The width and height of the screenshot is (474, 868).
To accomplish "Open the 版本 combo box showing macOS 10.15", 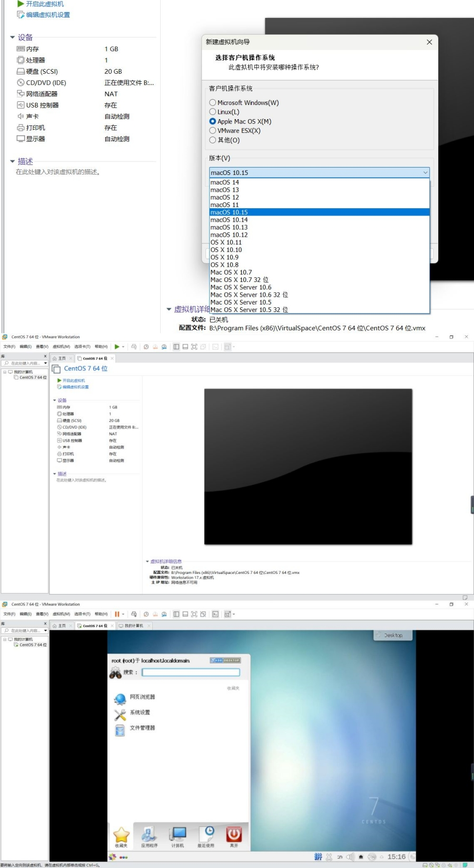I will point(319,172).
